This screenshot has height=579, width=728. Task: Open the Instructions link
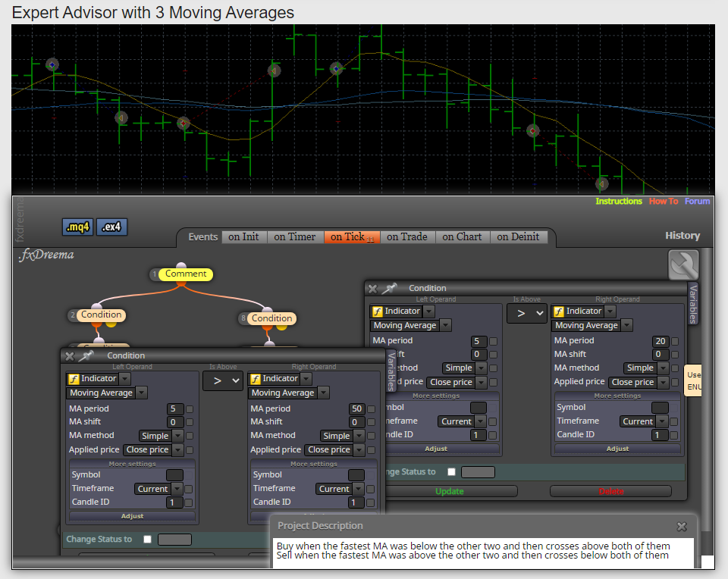619,201
